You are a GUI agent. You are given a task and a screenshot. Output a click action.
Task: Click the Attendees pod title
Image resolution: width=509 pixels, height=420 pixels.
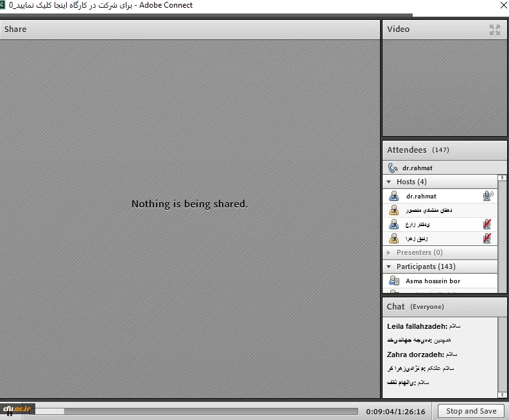(x=407, y=150)
